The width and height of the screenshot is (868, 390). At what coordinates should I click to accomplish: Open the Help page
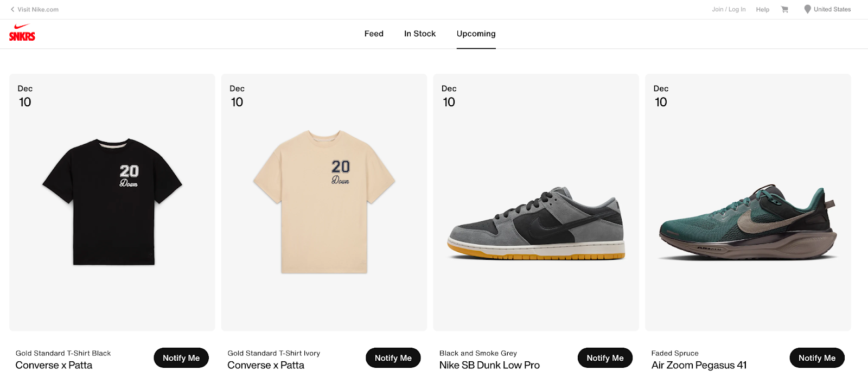[x=762, y=9]
